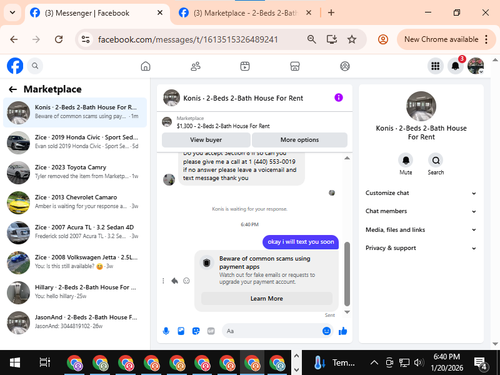This screenshot has width=500, height=375.
Task: Click the More options button
Action: [x=300, y=140]
